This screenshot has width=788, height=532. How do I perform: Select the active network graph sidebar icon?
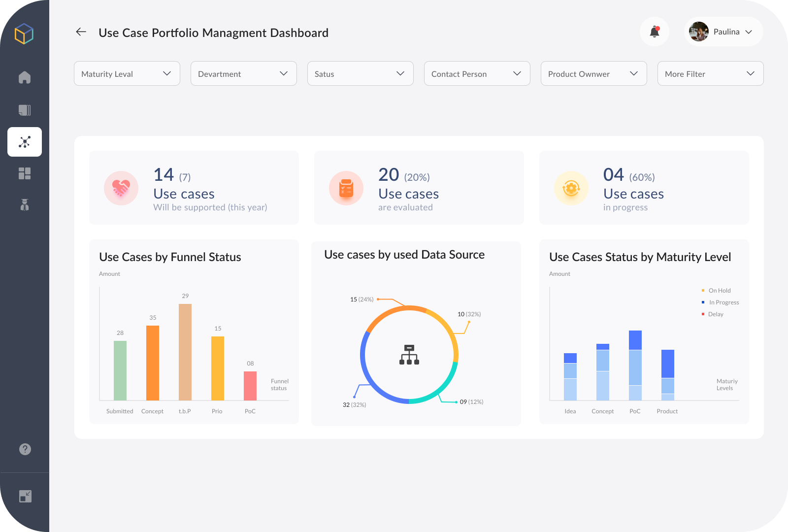pos(25,142)
